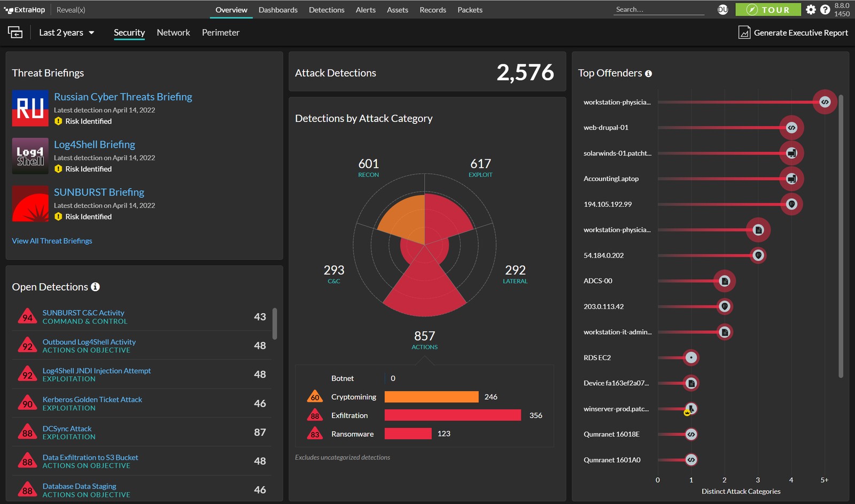Switch to the Perimeter tab
The height and width of the screenshot is (504, 855).
pyautogui.click(x=221, y=33)
